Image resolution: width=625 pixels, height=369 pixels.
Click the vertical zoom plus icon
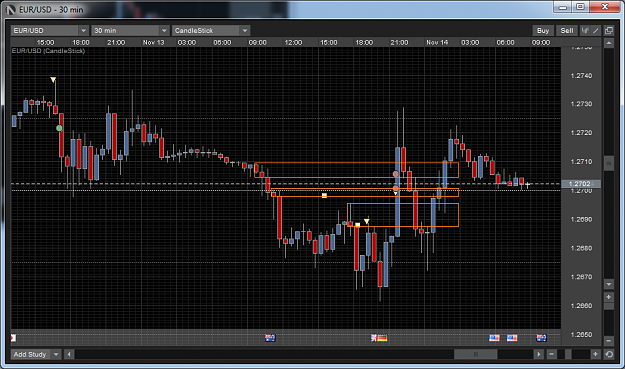609,297
